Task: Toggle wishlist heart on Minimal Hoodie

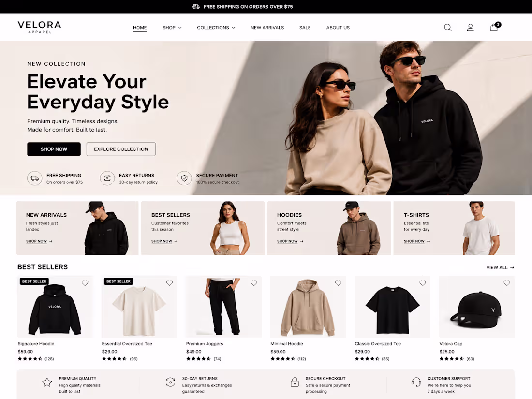Action: 338,283
